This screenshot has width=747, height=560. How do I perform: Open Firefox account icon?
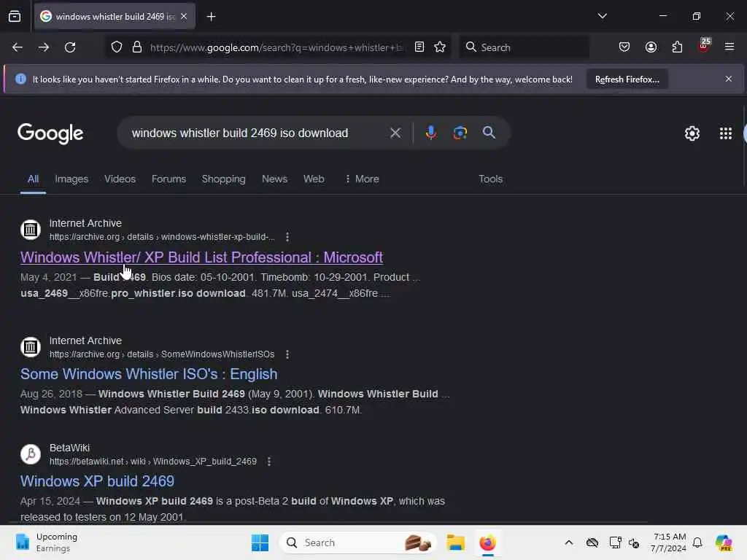point(651,47)
